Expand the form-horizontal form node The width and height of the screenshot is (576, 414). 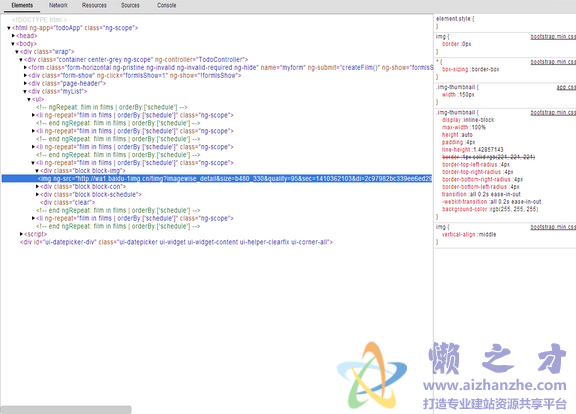[x=25, y=68]
